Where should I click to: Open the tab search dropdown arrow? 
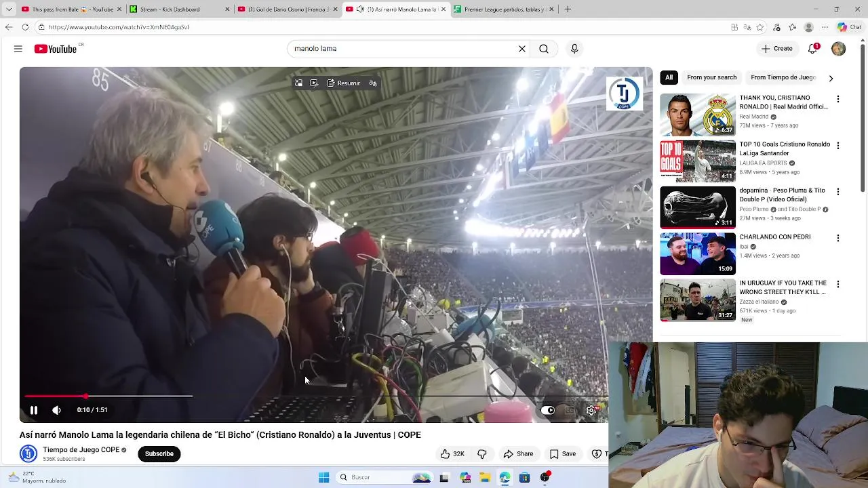[9, 9]
